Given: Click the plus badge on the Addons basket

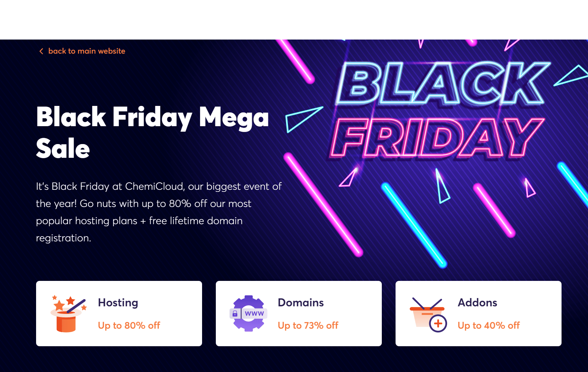Looking at the screenshot, I should coord(437,324).
